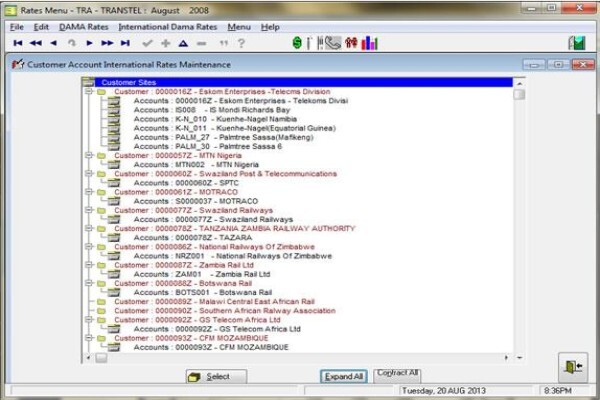Collapse the Botswana Rail customer node
600x400 pixels.
[x=89, y=283]
